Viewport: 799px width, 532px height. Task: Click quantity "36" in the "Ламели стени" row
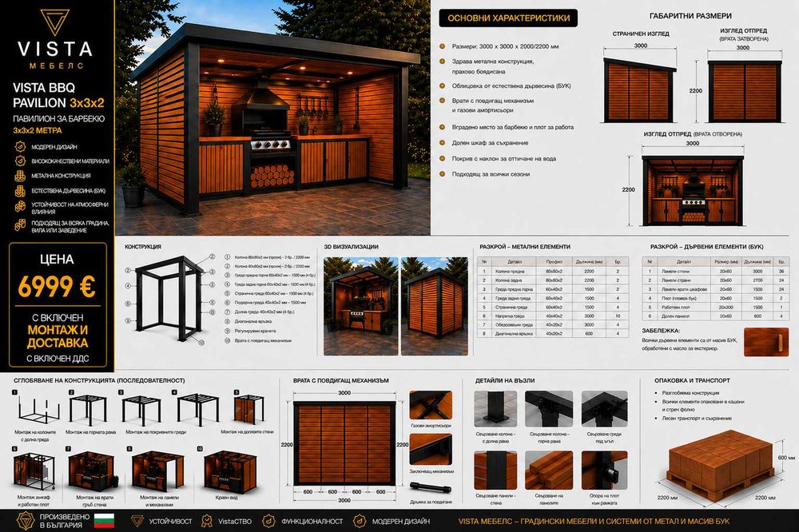pos(781,272)
